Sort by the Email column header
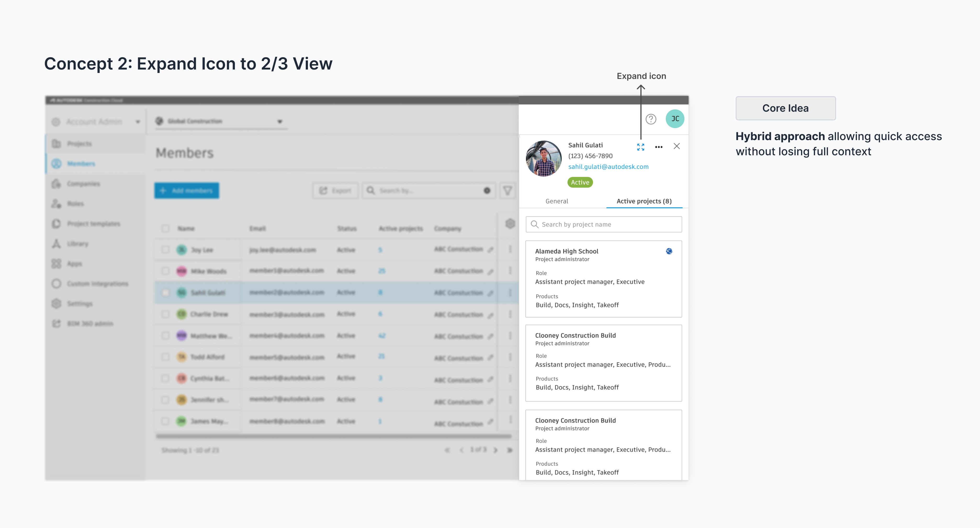This screenshot has width=980, height=528. (257, 228)
